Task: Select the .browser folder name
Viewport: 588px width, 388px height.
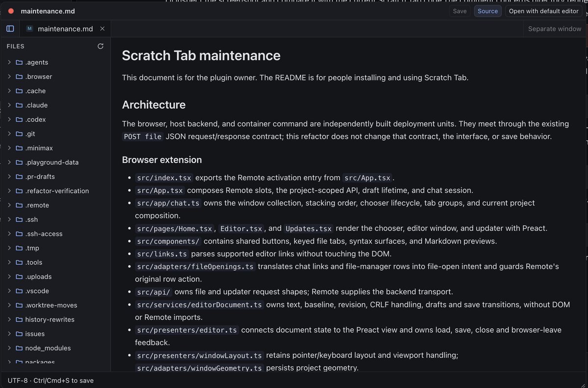Action: pyautogui.click(x=39, y=77)
